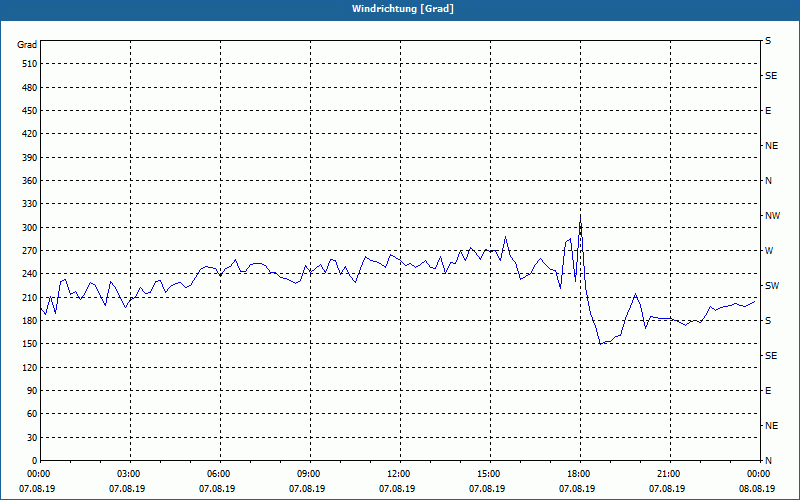
Task: Select the 18:00 time label
Action: (579, 473)
